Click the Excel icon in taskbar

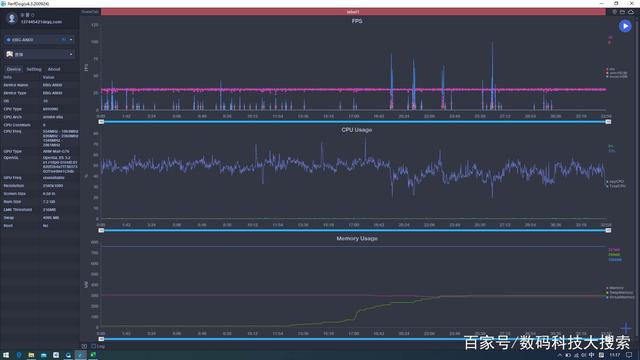pyautogui.click(x=93, y=355)
